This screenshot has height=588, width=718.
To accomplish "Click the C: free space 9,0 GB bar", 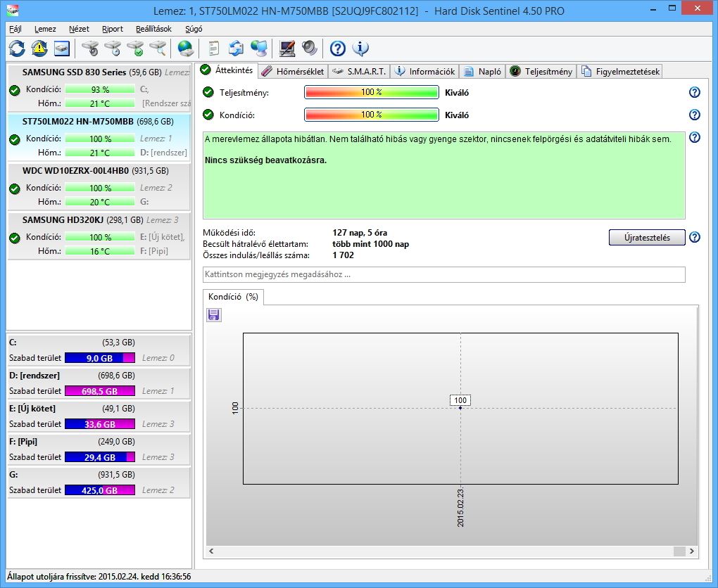I will [x=100, y=358].
